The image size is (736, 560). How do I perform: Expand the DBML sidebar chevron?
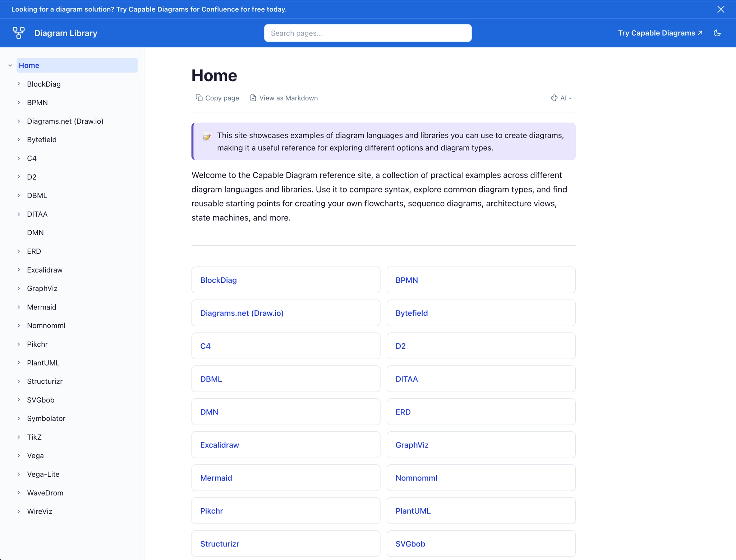click(x=19, y=195)
